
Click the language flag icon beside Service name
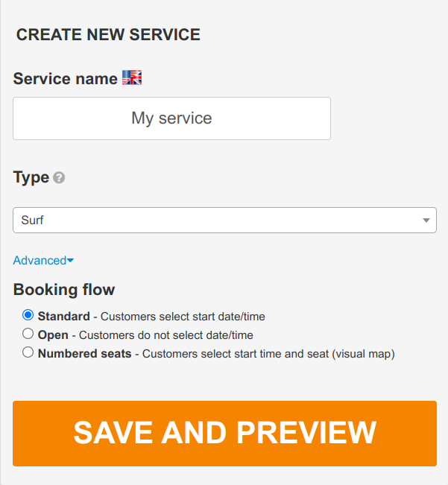click(x=132, y=77)
